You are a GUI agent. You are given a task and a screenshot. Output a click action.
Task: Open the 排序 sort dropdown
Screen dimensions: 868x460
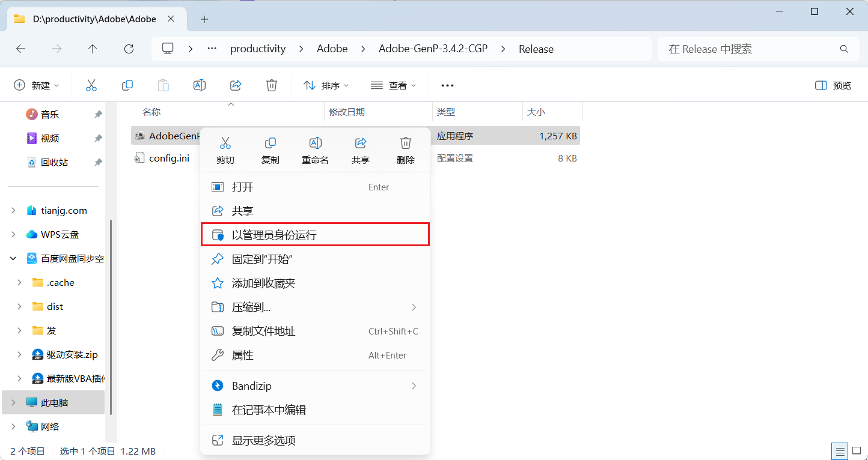(326, 85)
